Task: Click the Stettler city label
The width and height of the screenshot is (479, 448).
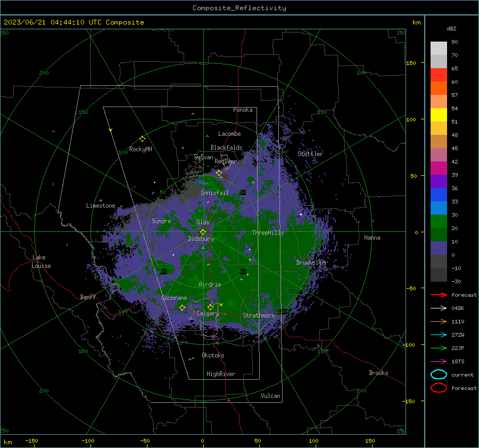Action: [310, 154]
